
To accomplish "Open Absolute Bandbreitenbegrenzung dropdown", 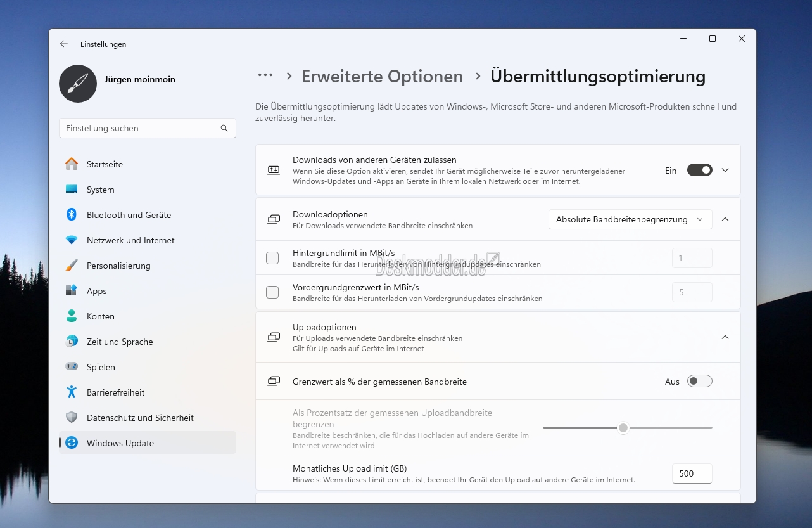I will [x=630, y=219].
